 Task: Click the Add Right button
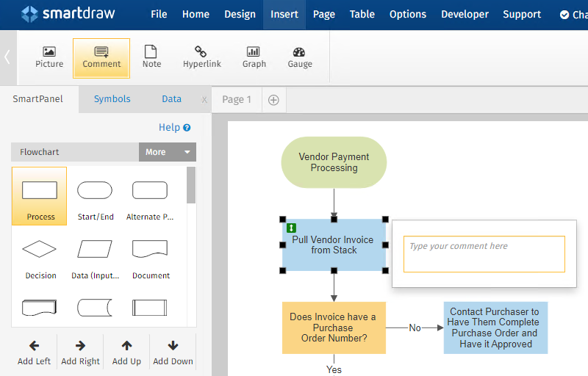[80, 352]
